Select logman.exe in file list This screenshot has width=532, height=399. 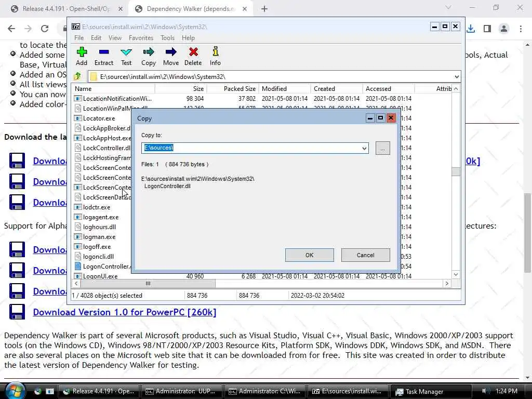click(x=99, y=236)
